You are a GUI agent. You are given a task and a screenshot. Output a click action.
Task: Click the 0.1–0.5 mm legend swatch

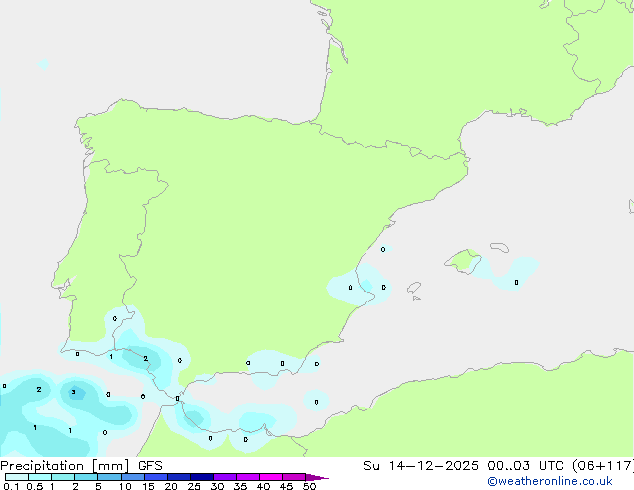tap(17, 477)
